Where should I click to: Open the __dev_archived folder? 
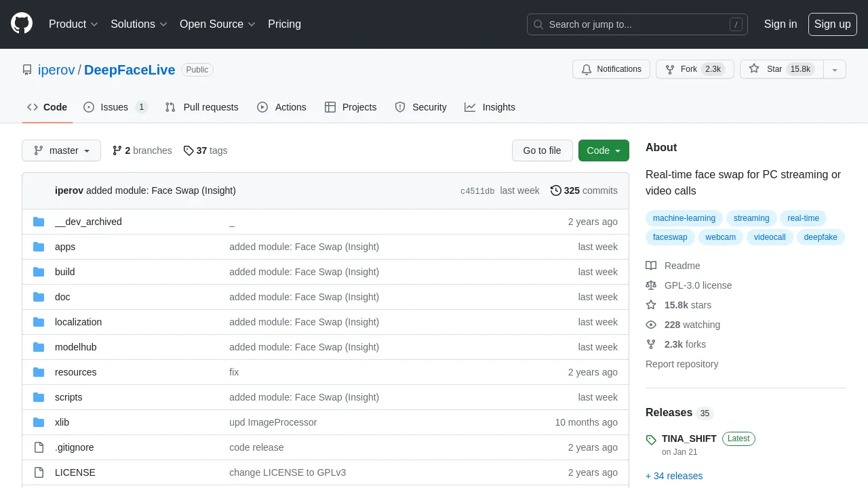(x=88, y=222)
